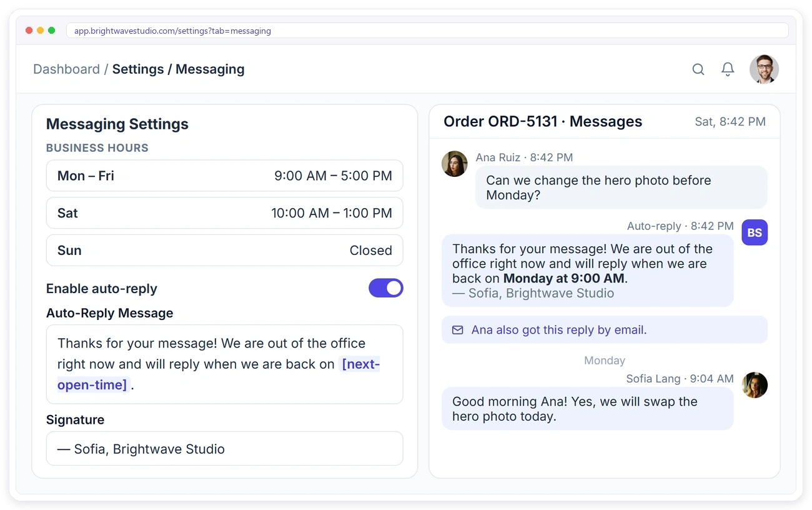
Task: Click the 'Auto-Reply Message' field label
Action: pyautogui.click(x=110, y=313)
